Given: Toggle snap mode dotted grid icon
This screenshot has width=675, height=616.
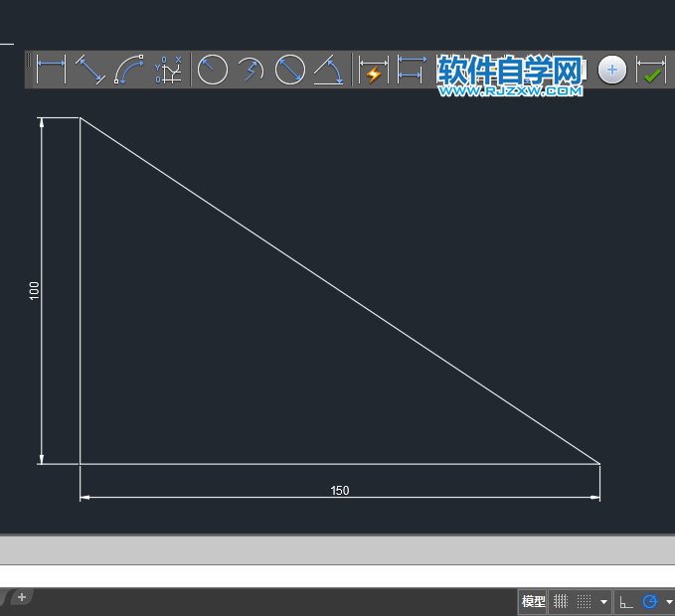Looking at the screenshot, I should click(584, 601).
